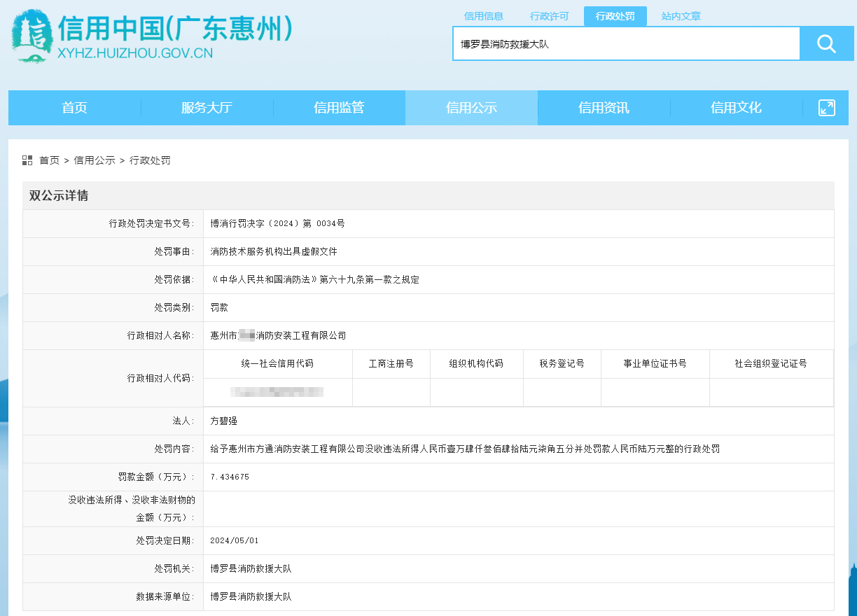This screenshot has width=857, height=616.
Task: Open 信用监管 in the navigation bar
Action: coord(339,108)
